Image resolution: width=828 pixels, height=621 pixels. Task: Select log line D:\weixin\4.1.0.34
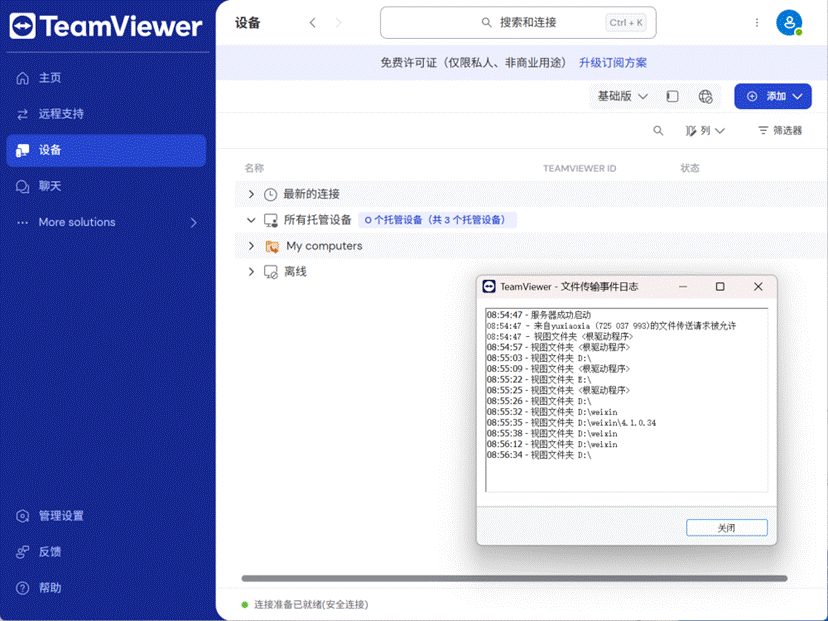(571, 423)
